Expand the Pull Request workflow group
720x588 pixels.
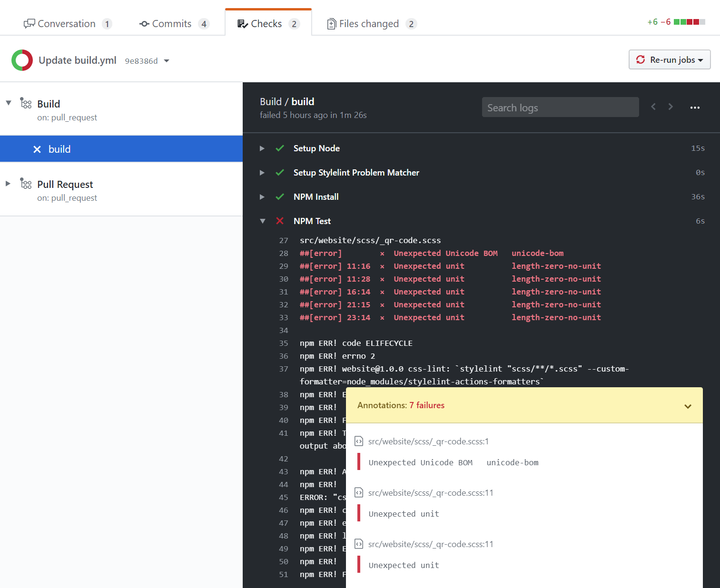[x=8, y=184]
